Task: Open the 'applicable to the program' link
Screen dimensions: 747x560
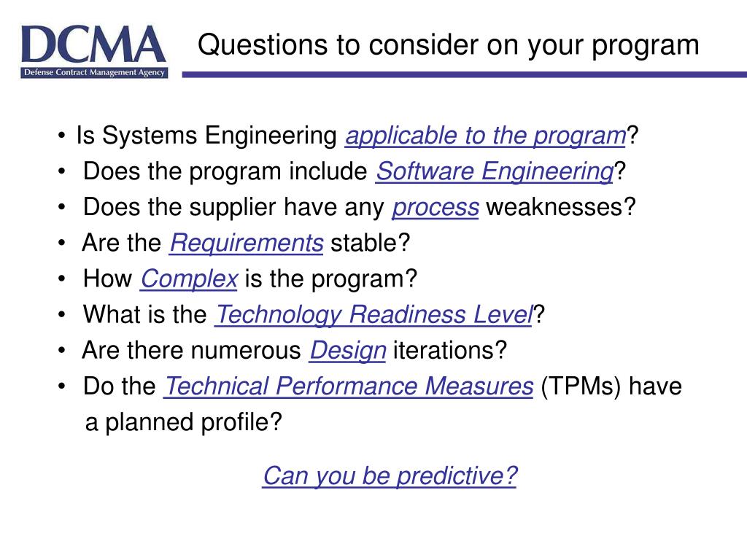Action: (x=485, y=136)
